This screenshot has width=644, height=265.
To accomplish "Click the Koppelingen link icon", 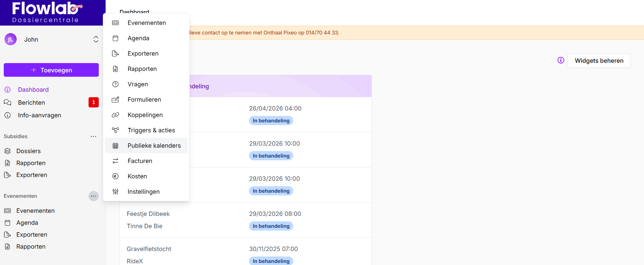I will coord(115,115).
